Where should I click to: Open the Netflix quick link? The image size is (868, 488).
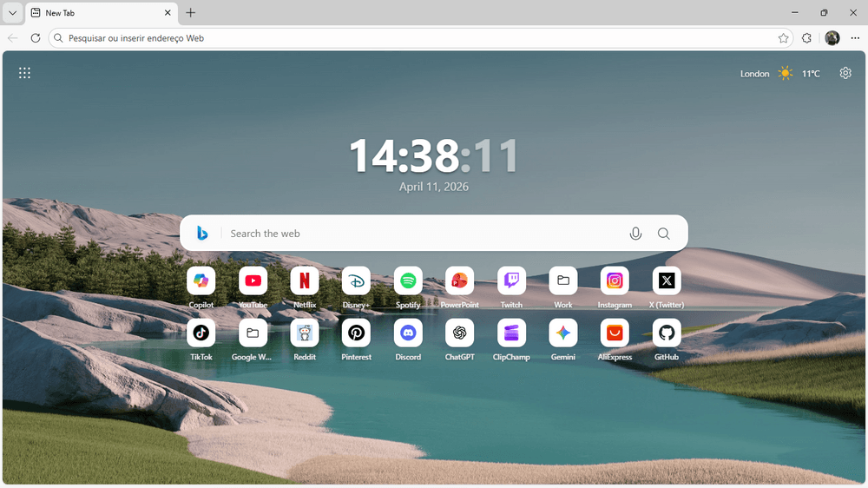[305, 280]
